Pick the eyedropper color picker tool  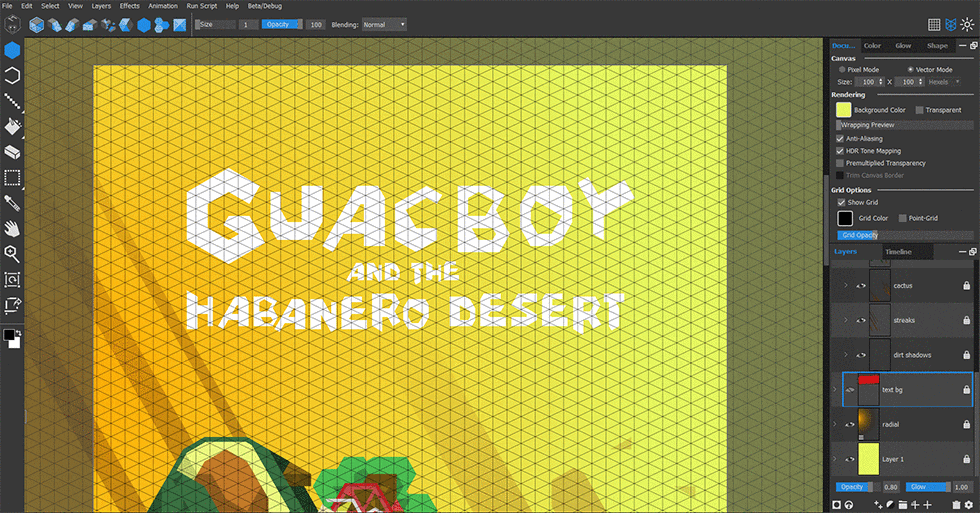coord(13,203)
